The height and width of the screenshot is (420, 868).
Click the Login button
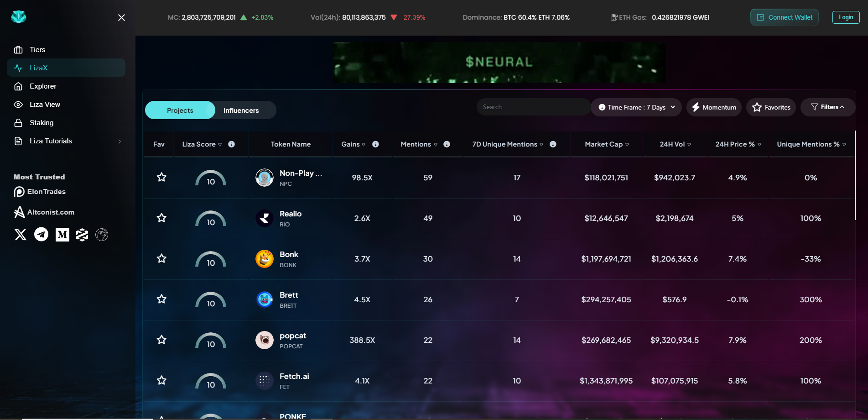coord(846,17)
